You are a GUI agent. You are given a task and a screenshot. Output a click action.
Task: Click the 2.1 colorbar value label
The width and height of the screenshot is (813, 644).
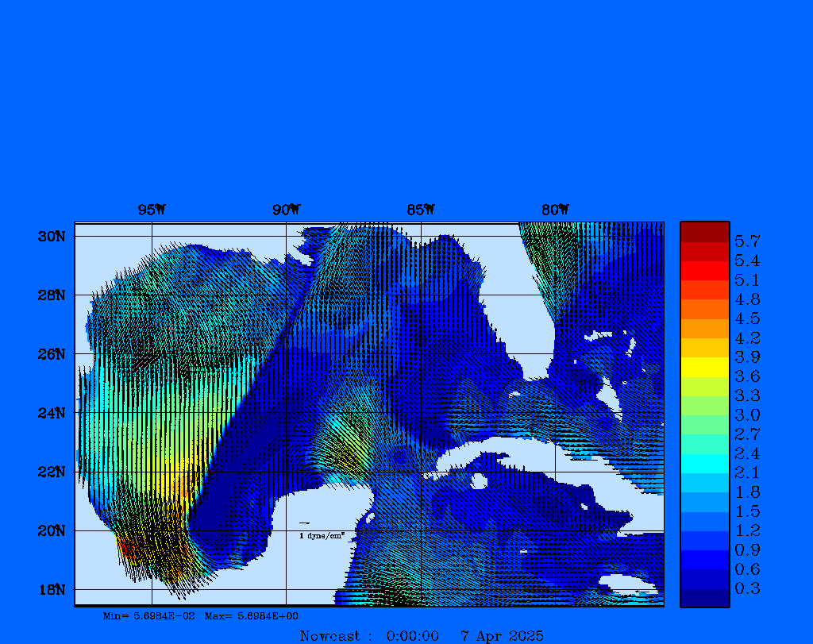click(747, 472)
